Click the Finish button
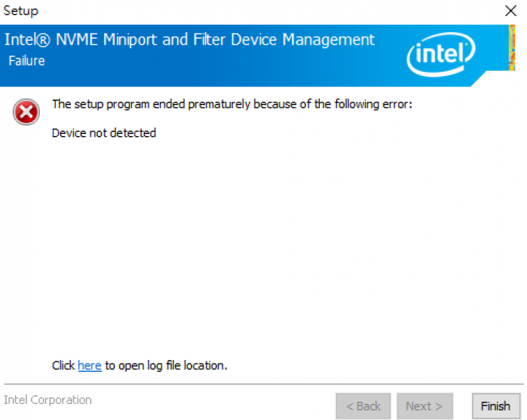Screen dimensions: 527x420 [x=496, y=406]
